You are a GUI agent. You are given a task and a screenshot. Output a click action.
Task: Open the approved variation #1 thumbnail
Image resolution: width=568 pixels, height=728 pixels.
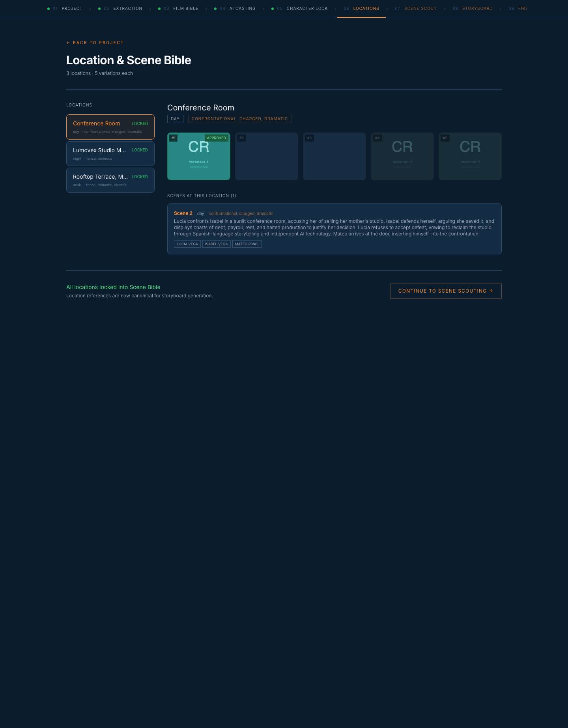click(199, 157)
